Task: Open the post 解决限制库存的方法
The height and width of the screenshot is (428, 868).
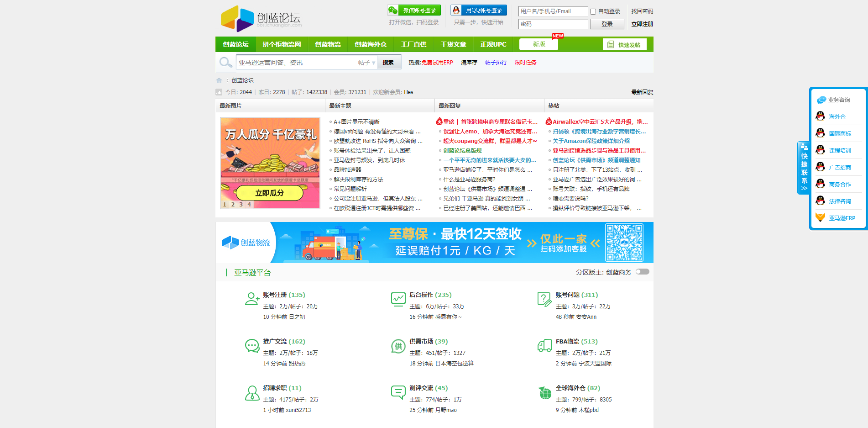Action: point(358,180)
